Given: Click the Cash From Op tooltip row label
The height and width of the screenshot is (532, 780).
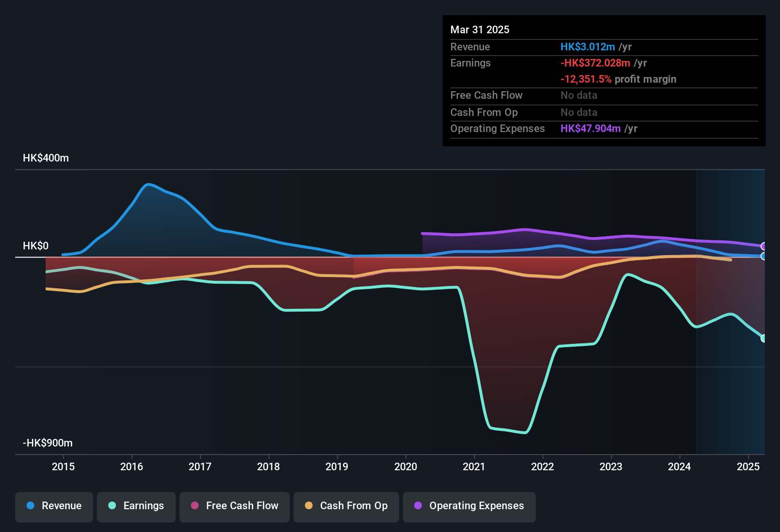Looking at the screenshot, I should (x=484, y=112).
